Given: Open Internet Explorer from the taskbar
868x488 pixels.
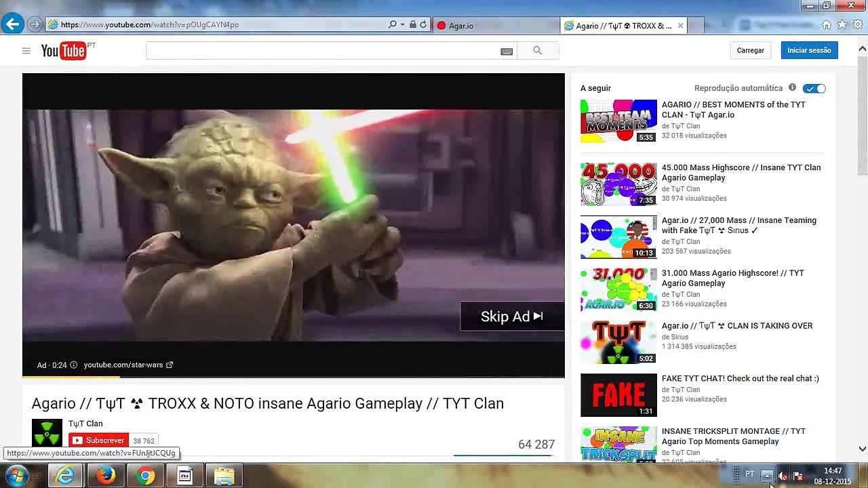Looking at the screenshot, I should 65,476.
